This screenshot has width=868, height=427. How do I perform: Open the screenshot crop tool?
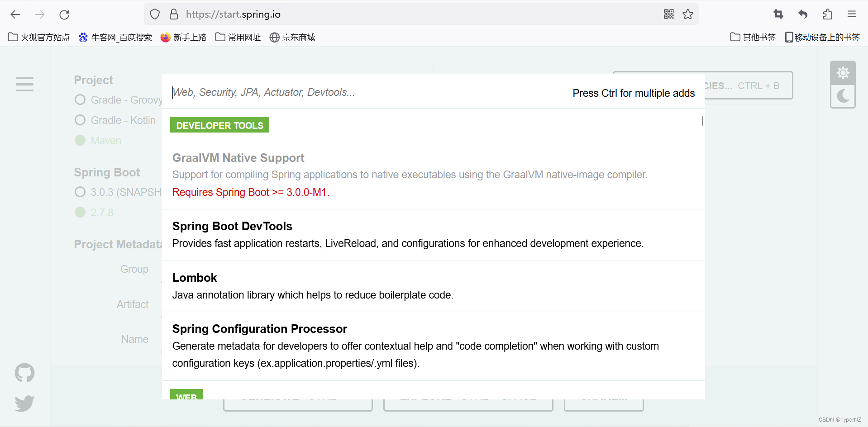778,14
